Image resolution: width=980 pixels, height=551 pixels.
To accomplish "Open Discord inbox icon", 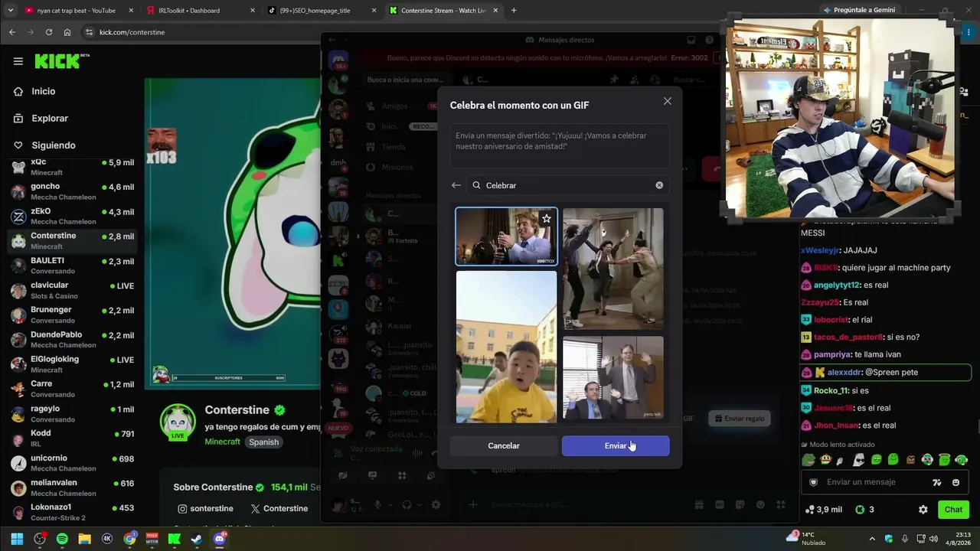I will [691, 40].
